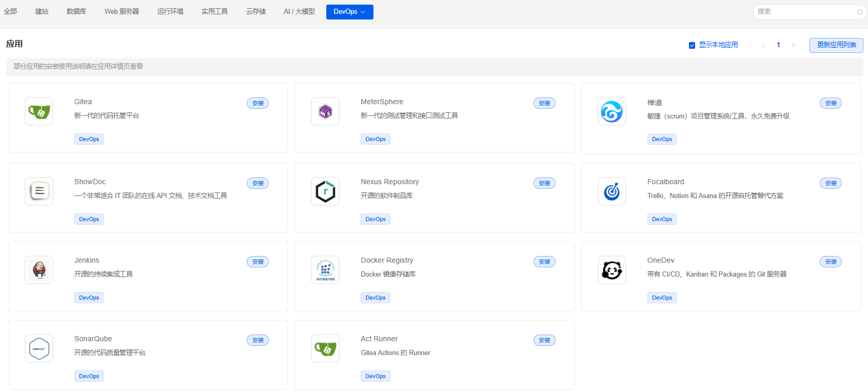Open the SonarQube app title
This screenshot has width=868, height=392.
[93, 339]
